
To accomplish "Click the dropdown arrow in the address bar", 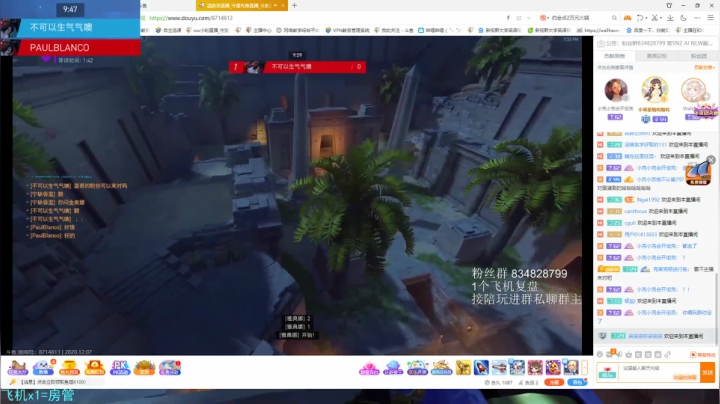I will pos(529,18).
